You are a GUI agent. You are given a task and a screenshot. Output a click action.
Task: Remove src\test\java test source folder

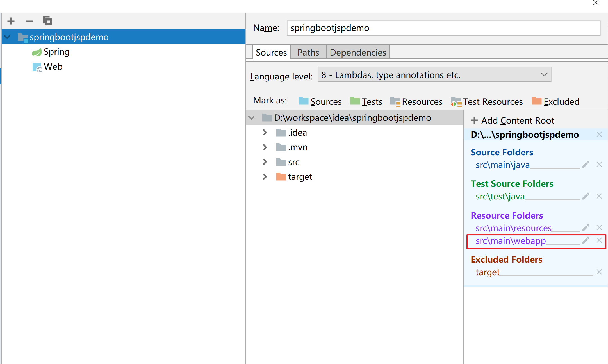coord(599,196)
